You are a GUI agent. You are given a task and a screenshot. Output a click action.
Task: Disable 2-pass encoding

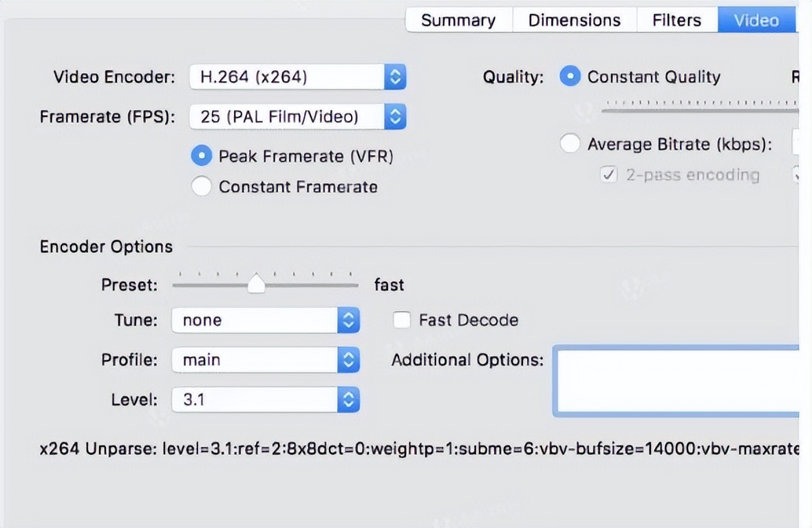click(608, 175)
